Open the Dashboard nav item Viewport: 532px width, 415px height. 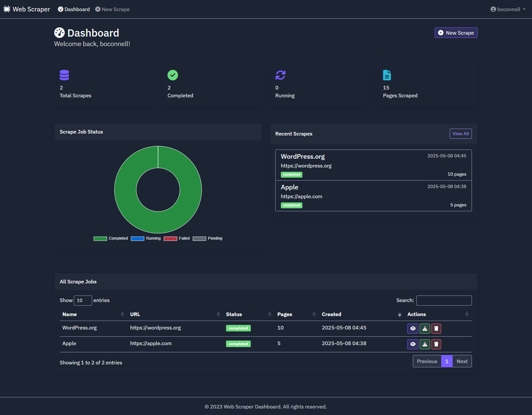pos(74,9)
